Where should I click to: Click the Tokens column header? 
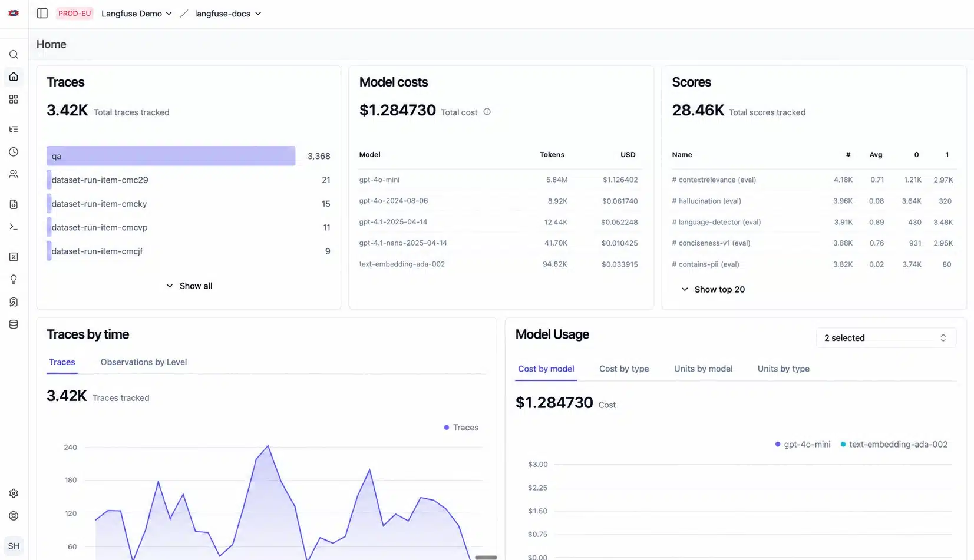pos(552,155)
